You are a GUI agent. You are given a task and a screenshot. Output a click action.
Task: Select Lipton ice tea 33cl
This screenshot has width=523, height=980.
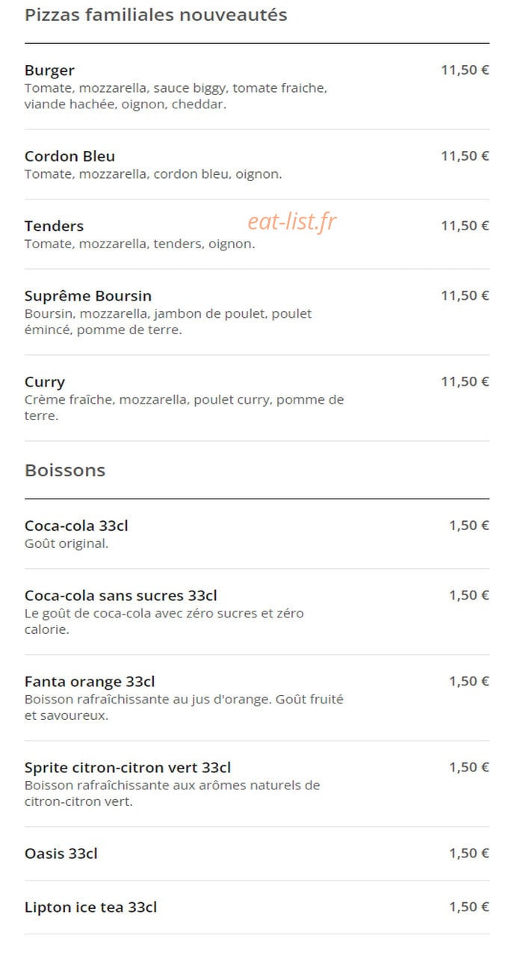[257, 907]
